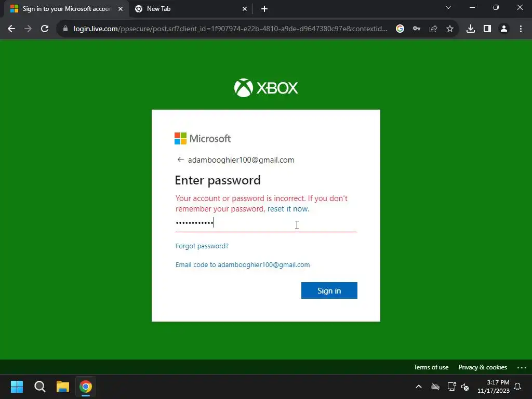Image resolution: width=532 pixels, height=399 pixels.
Task: Open the Windows Start menu
Action: click(17, 387)
